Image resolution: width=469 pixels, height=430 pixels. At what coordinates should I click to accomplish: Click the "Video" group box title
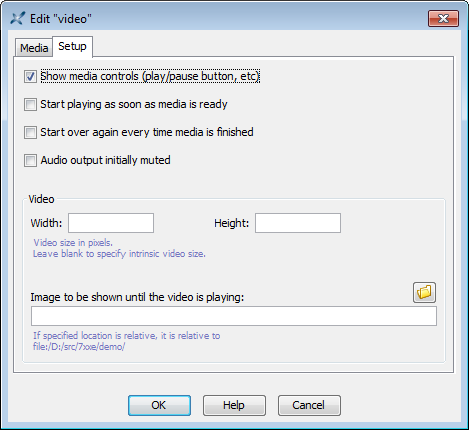pos(41,199)
